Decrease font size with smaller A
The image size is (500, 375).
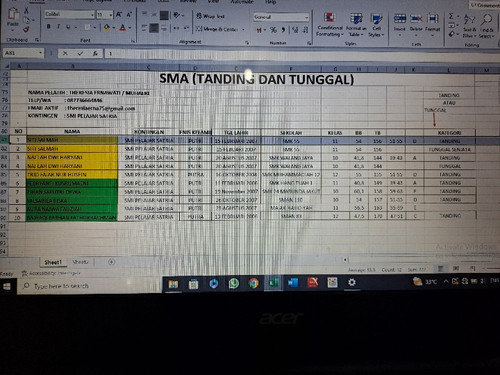tap(129, 15)
